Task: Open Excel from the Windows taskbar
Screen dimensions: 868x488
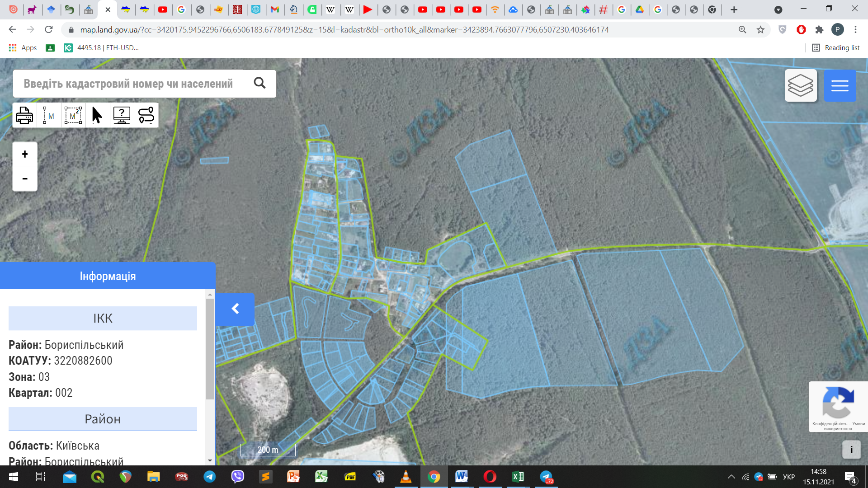Action: 518,477
